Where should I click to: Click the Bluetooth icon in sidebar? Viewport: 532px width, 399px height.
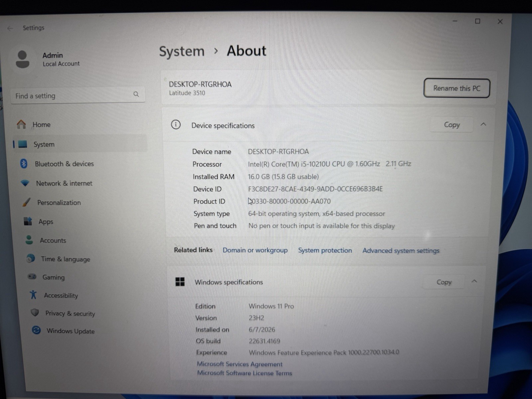24,164
